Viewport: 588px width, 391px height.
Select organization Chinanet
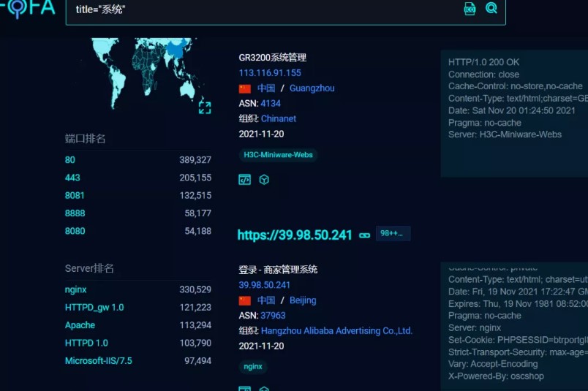[x=279, y=119]
